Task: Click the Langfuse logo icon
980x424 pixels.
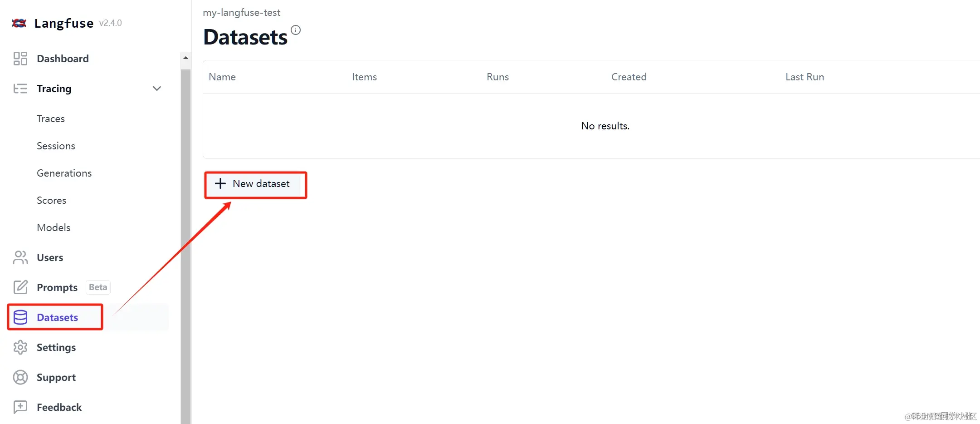Action: tap(19, 23)
